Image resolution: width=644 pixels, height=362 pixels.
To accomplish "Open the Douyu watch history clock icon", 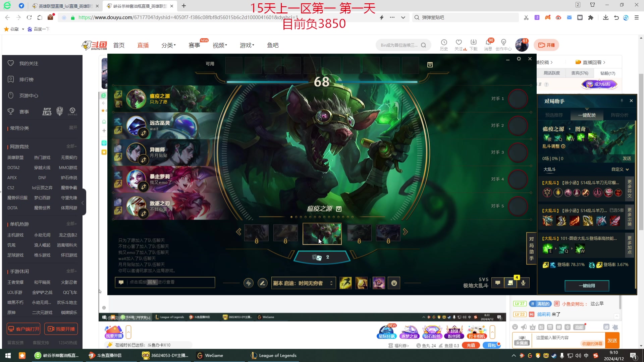I will (444, 43).
